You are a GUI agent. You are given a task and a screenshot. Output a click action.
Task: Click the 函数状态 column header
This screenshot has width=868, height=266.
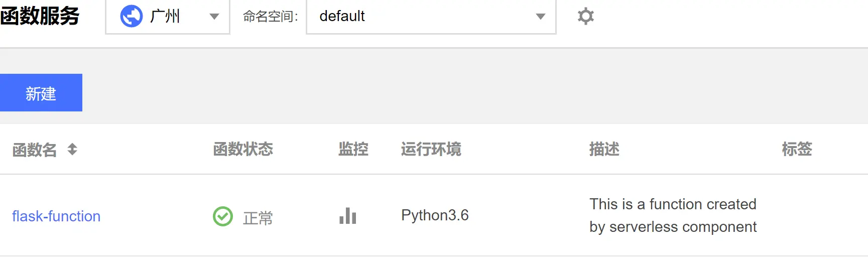pos(243,149)
